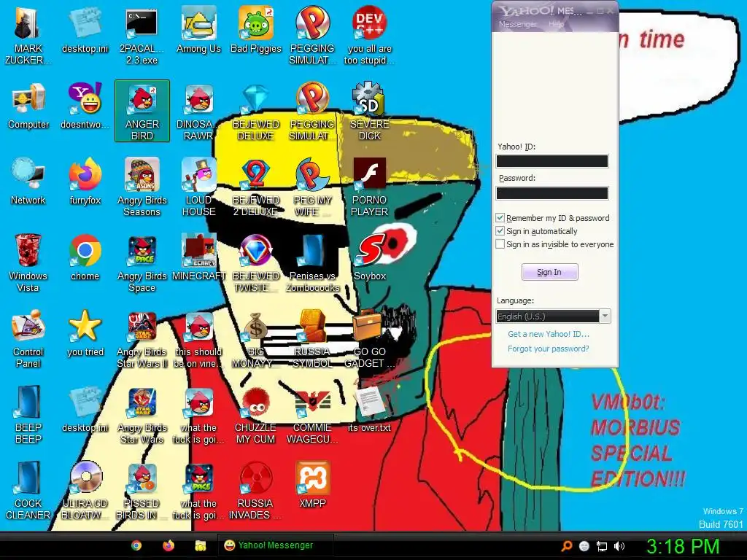This screenshot has width=747, height=560.
Task: Open the chome Chrome shortcut
Action: click(85, 257)
